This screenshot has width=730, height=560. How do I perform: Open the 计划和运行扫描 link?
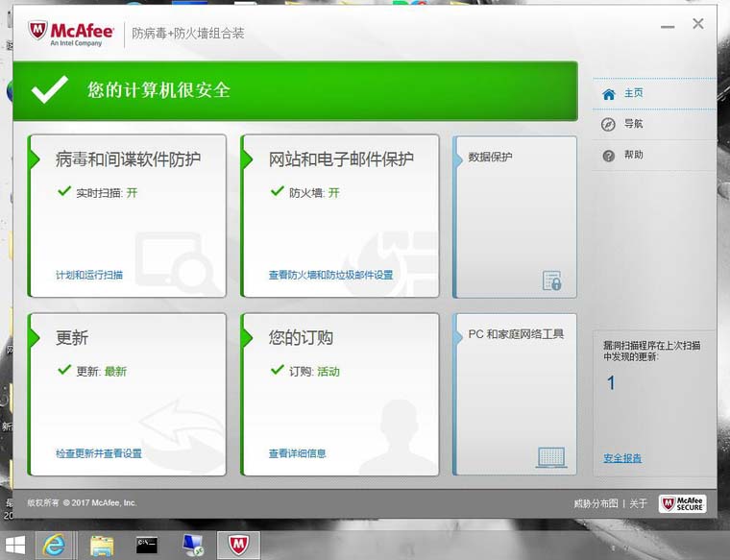click(x=89, y=275)
